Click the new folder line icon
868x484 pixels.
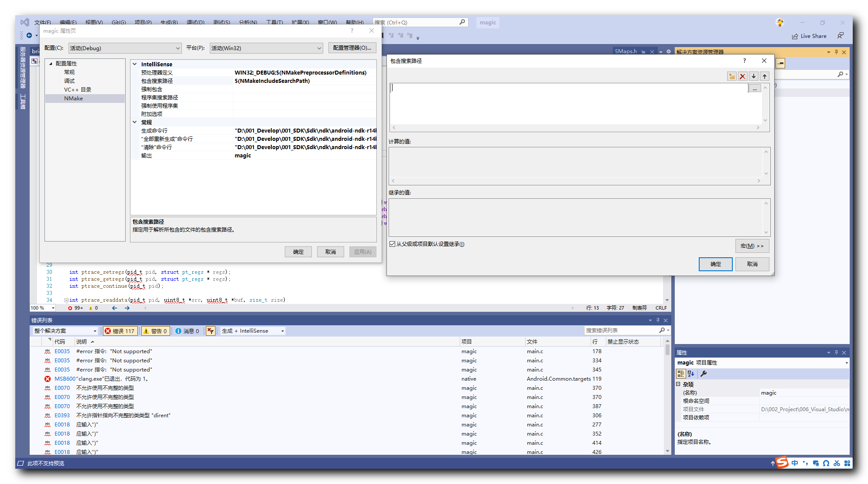point(731,76)
